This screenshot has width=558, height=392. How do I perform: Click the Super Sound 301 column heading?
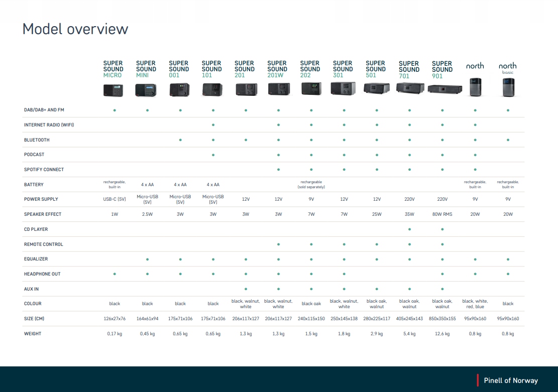click(343, 69)
